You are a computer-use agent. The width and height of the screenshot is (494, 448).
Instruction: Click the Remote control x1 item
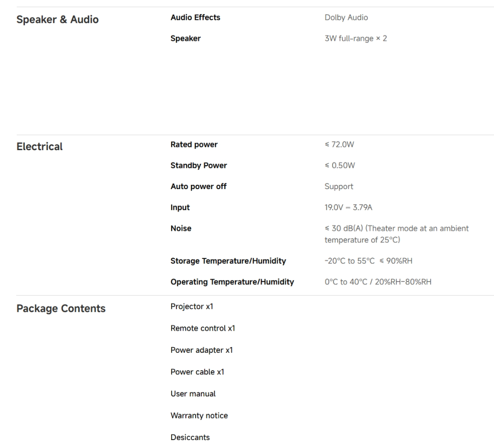tap(203, 328)
